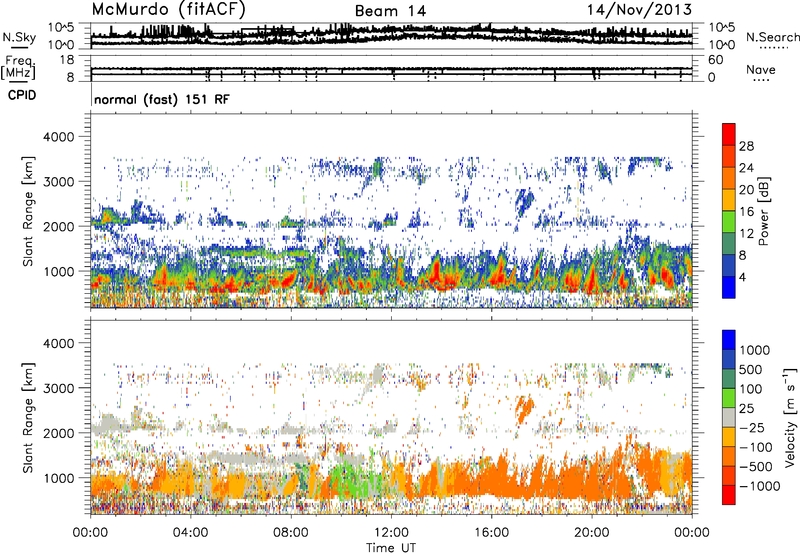
Task: Select the 08:00 time tick label
Action: pos(291,533)
